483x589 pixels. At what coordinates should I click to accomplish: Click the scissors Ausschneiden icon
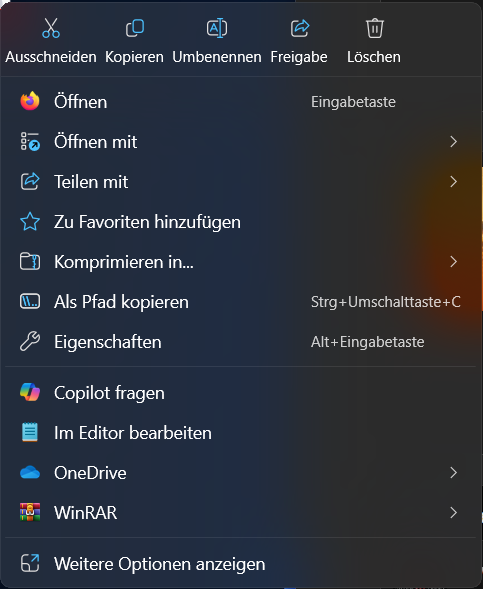click(x=51, y=28)
